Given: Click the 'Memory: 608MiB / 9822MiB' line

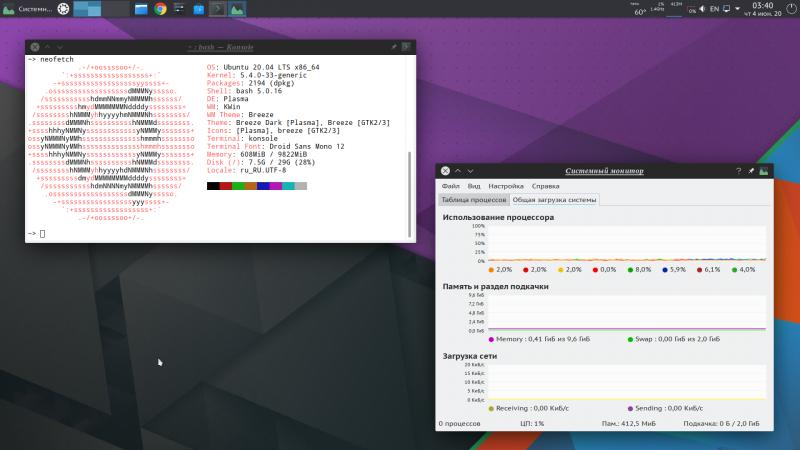Looking at the screenshot, I should [x=257, y=154].
